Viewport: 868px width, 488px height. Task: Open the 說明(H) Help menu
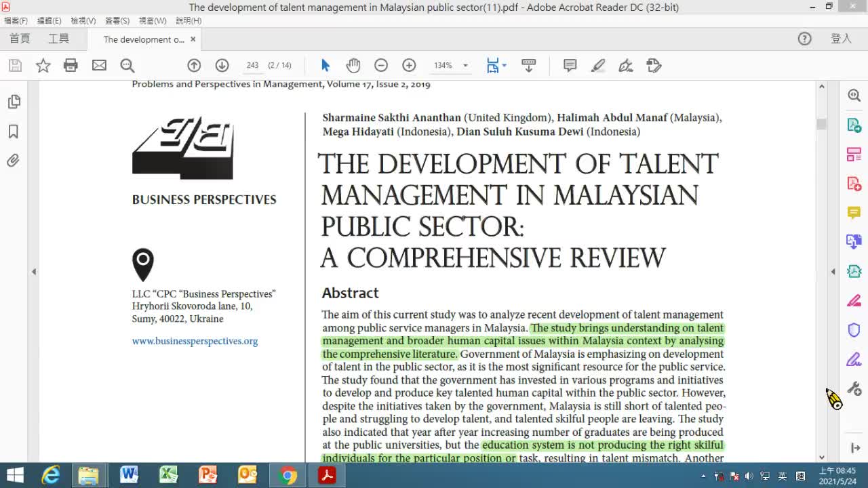point(188,21)
